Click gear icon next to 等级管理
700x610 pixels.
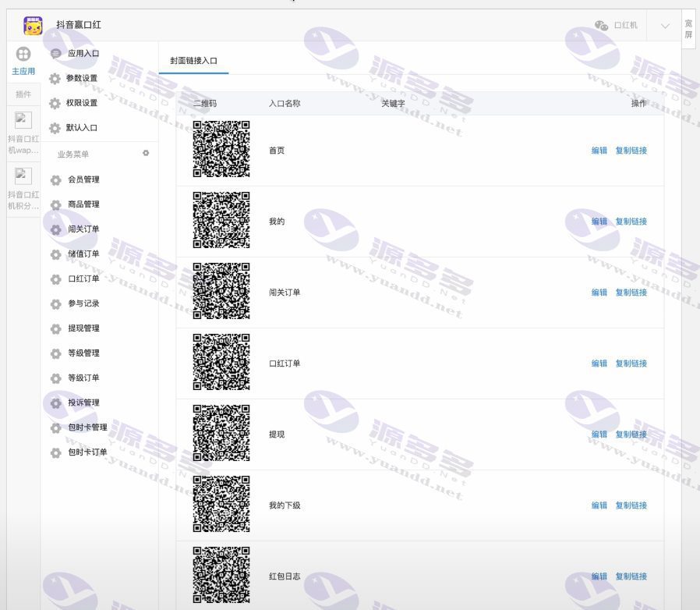click(56, 353)
